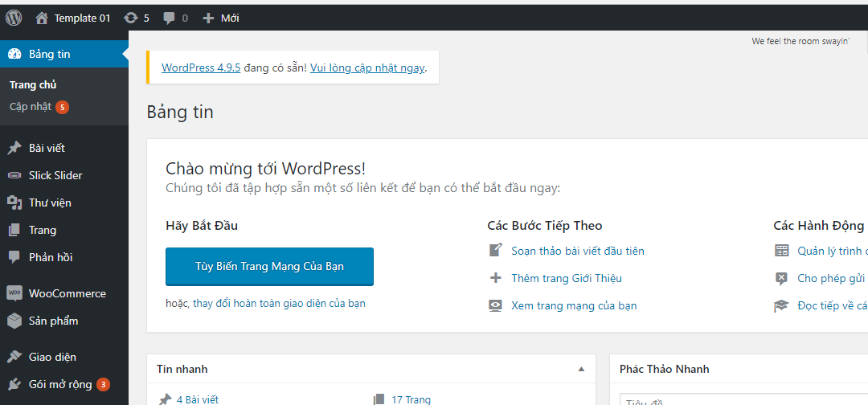
Task: Click the Sản phẩm box icon
Action: pos(14,321)
